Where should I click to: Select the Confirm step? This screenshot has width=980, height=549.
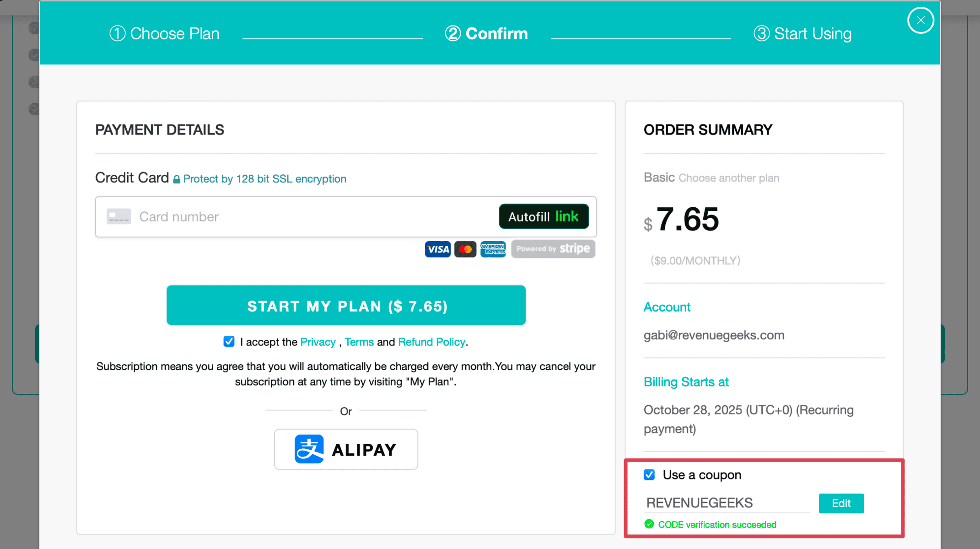coord(486,34)
